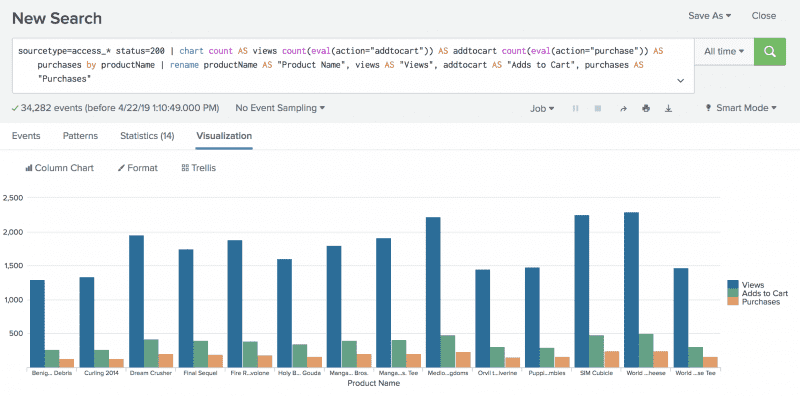Image resolution: width=800 pixels, height=396 pixels.
Task: Switch to Statistics (14) tab
Action: point(147,136)
